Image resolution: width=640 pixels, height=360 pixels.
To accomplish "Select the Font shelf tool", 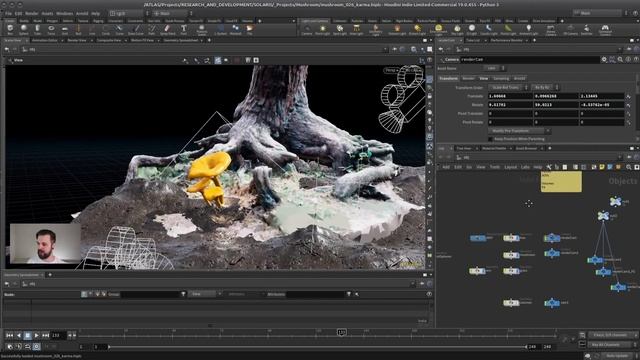I will (184, 29).
